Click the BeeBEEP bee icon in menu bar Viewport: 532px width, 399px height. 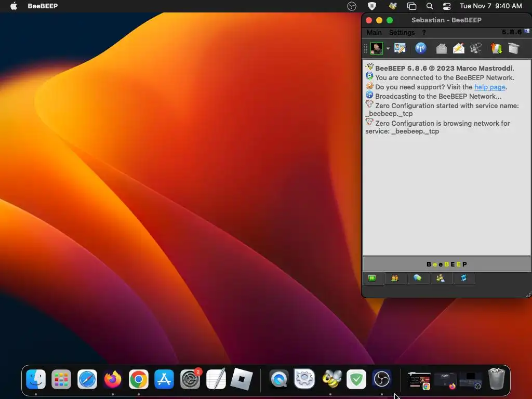[393, 6]
